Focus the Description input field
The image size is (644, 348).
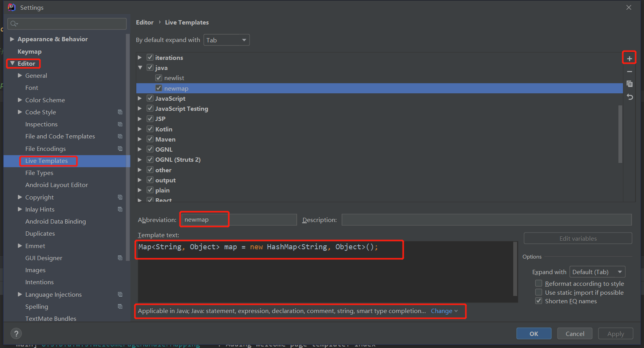(487, 220)
